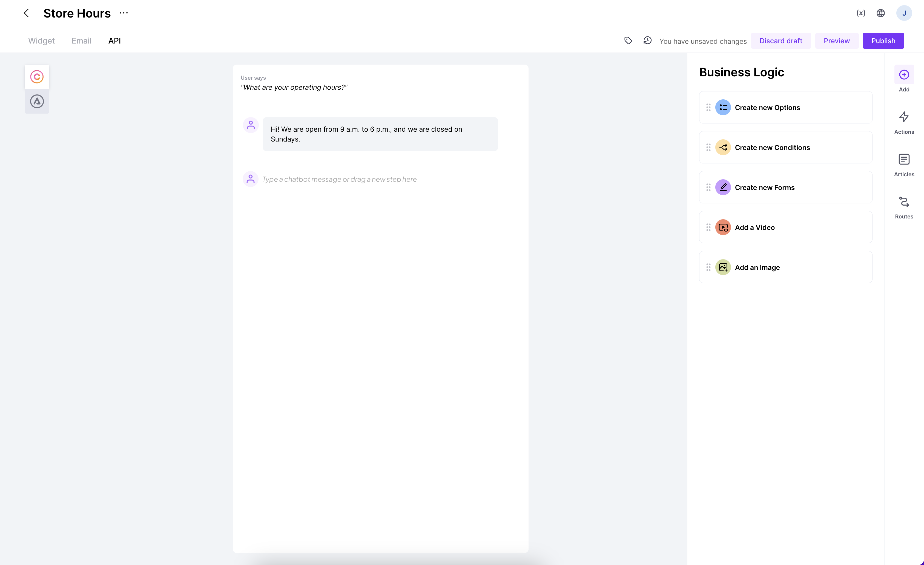Go back using the left arrow

coord(26,13)
